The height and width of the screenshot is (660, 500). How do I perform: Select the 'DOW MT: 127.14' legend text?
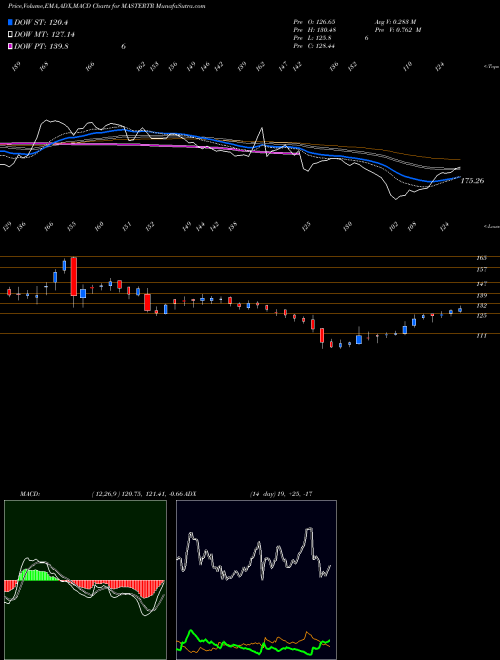click(x=45, y=35)
